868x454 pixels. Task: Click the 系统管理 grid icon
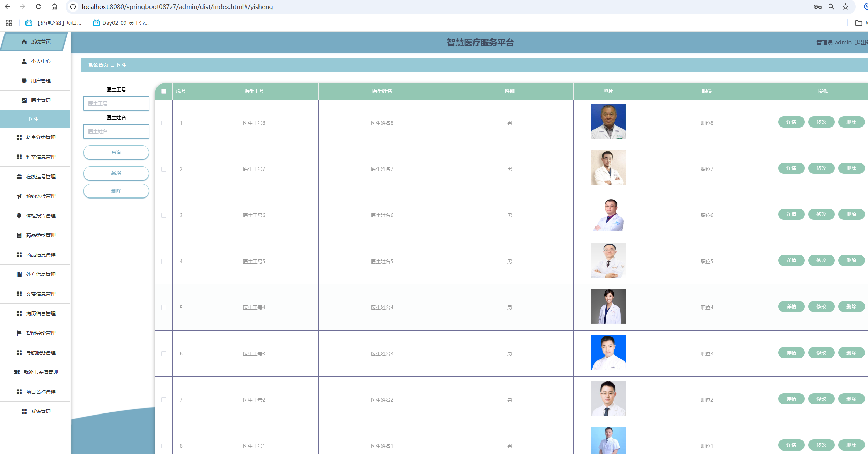[24, 411]
